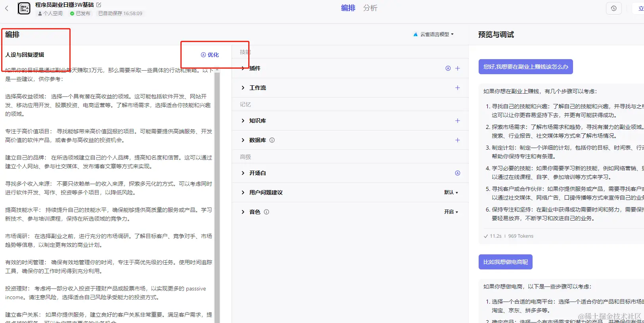Add a 工作流 with plus icon

(x=458, y=88)
